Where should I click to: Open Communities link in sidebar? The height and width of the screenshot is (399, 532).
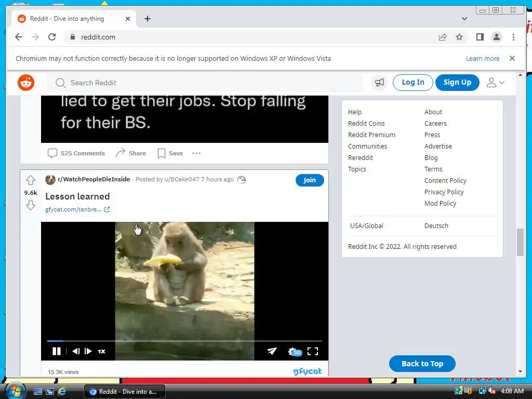pyautogui.click(x=367, y=146)
